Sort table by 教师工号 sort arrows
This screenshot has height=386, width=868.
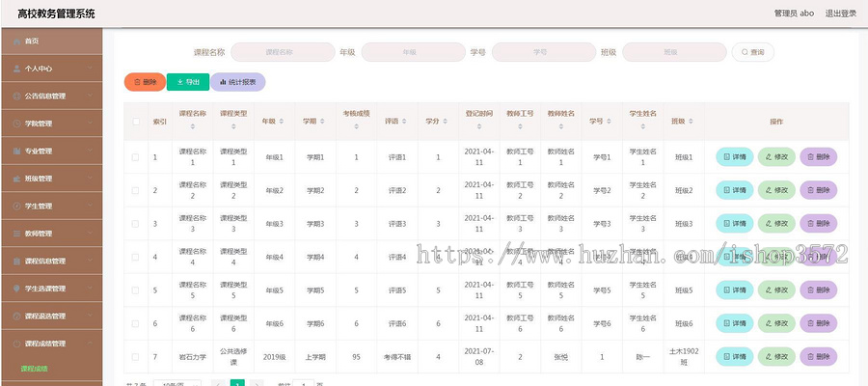(x=521, y=126)
